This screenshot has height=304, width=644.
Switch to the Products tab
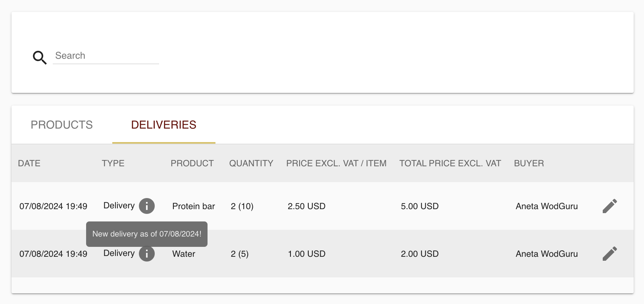point(62,125)
